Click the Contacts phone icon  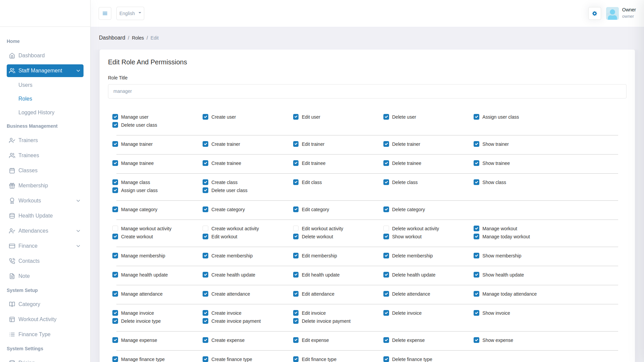point(12,261)
